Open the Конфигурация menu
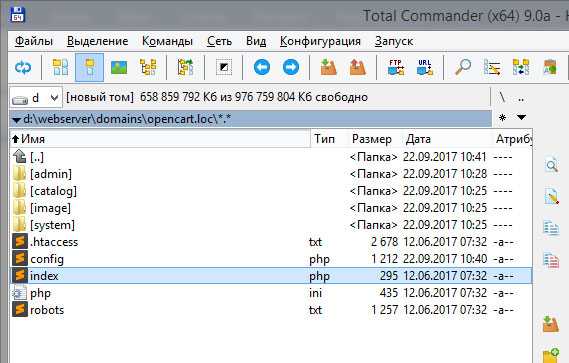The width and height of the screenshot is (569, 363). [320, 41]
